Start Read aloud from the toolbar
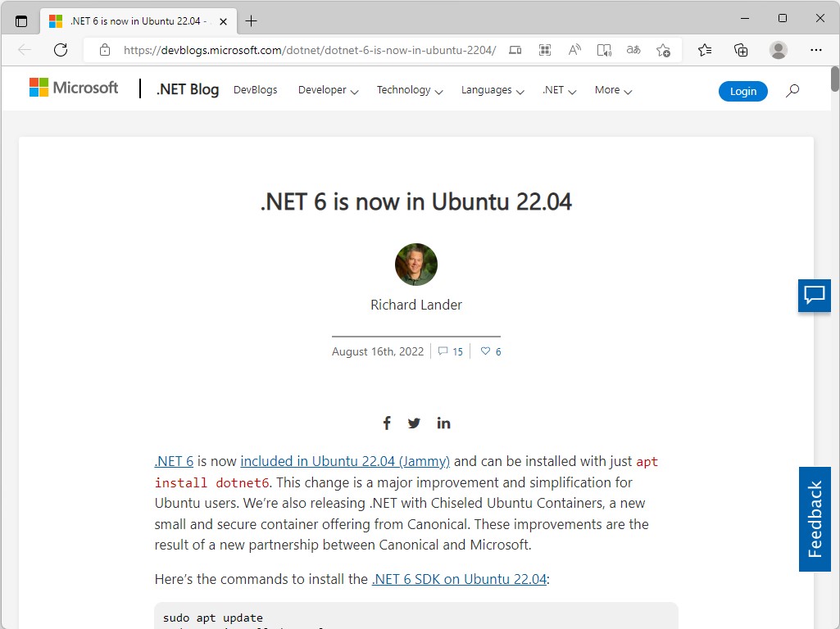 tap(574, 50)
